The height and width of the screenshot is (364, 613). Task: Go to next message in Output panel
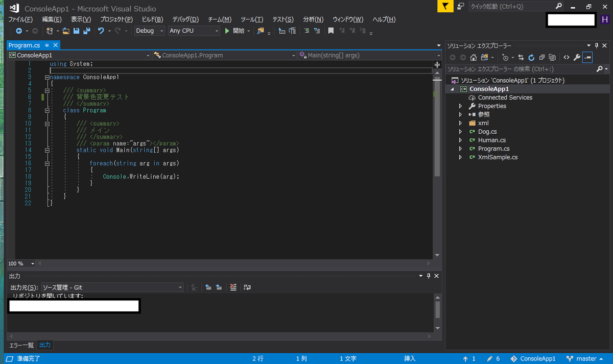(x=219, y=287)
